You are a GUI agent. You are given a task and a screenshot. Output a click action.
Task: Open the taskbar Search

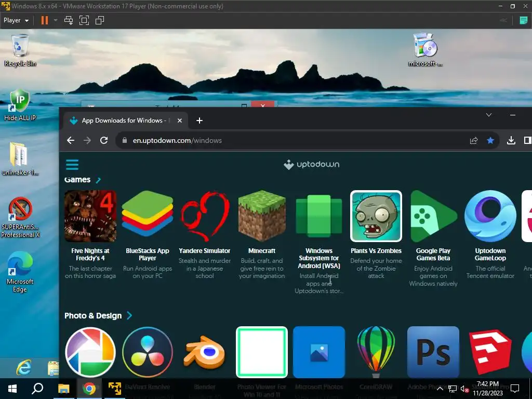(37, 389)
